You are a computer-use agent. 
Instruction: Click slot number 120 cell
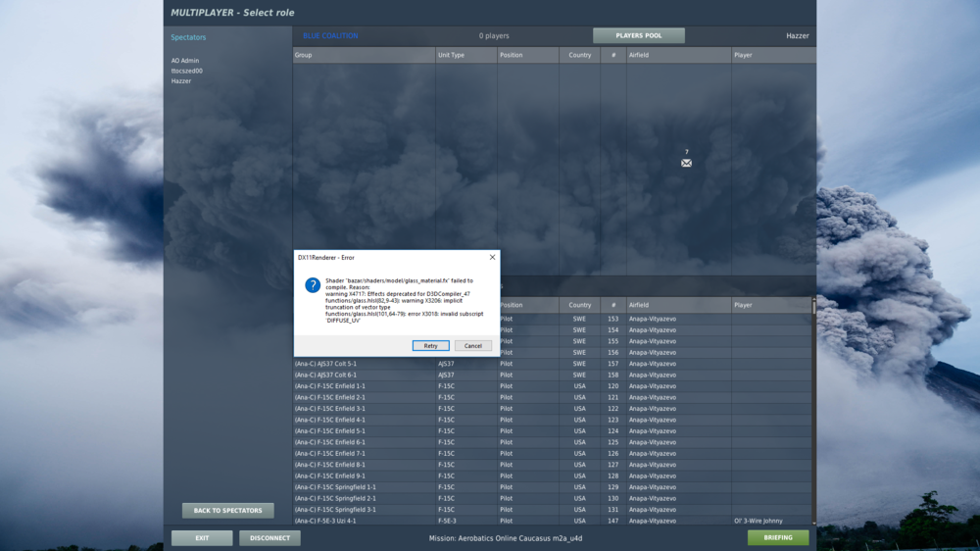pos(613,386)
